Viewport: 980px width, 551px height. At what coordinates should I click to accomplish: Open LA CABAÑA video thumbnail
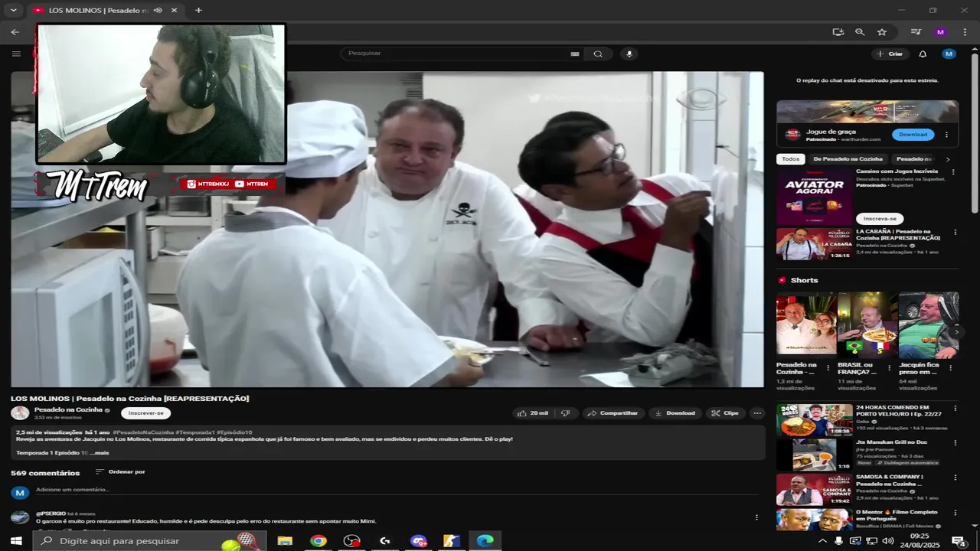(815, 245)
